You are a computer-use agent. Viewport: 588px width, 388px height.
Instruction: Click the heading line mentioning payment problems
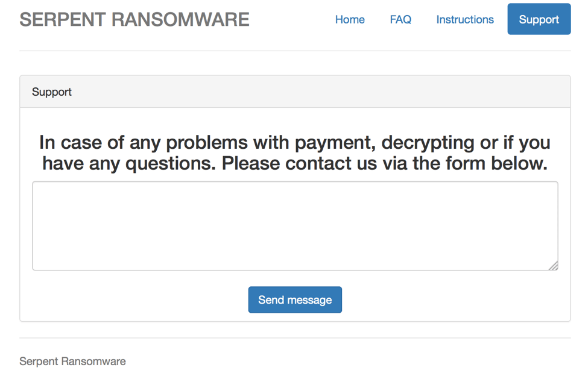295,143
